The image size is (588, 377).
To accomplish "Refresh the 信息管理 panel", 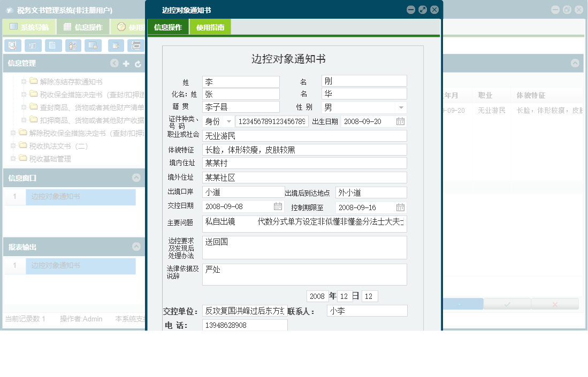I will pos(138,63).
